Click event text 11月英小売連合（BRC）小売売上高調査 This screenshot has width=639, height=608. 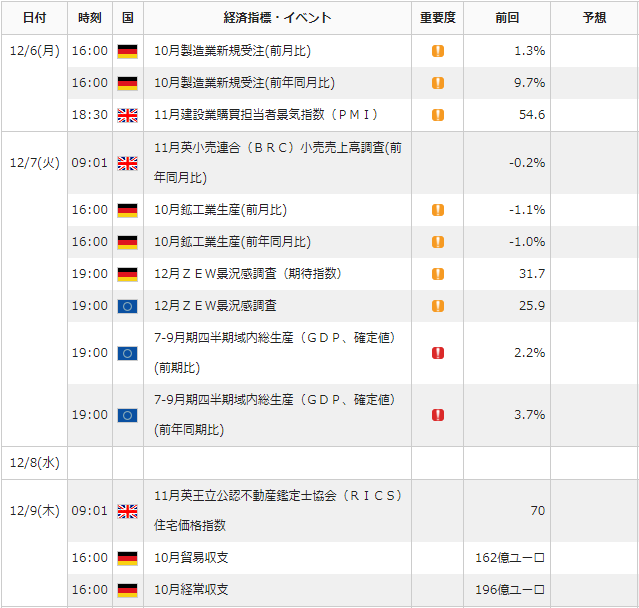pyautogui.click(x=278, y=163)
